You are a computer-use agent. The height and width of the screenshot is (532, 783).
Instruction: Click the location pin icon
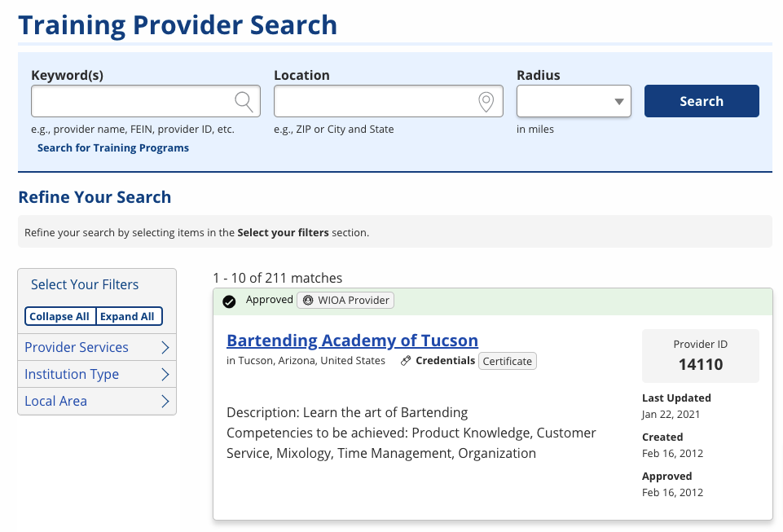click(x=486, y=101)
